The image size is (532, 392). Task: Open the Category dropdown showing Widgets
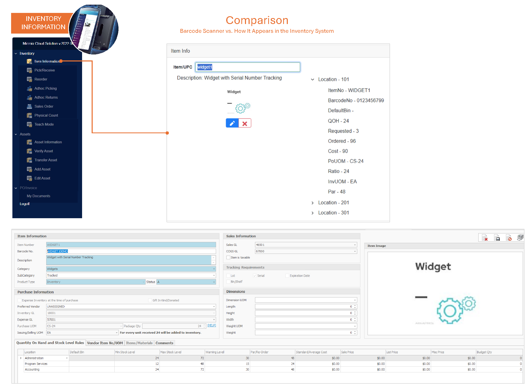(x=214, y=269)
